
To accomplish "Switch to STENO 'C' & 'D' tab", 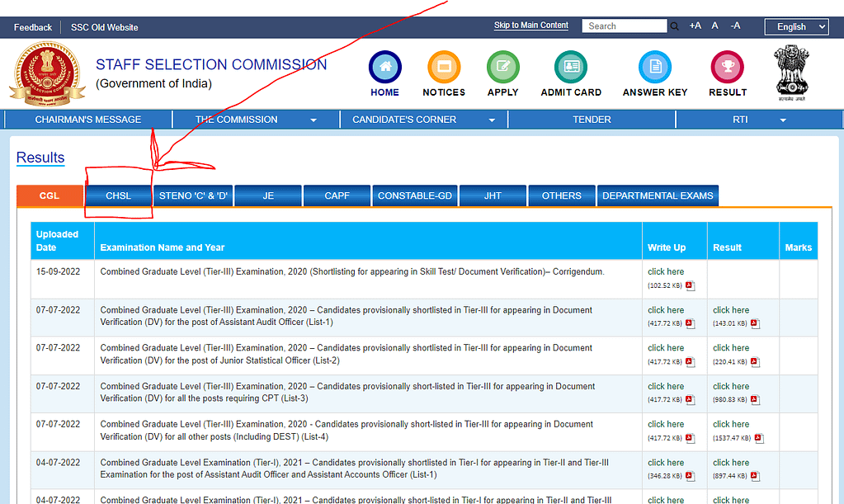I will coord(193,195).
